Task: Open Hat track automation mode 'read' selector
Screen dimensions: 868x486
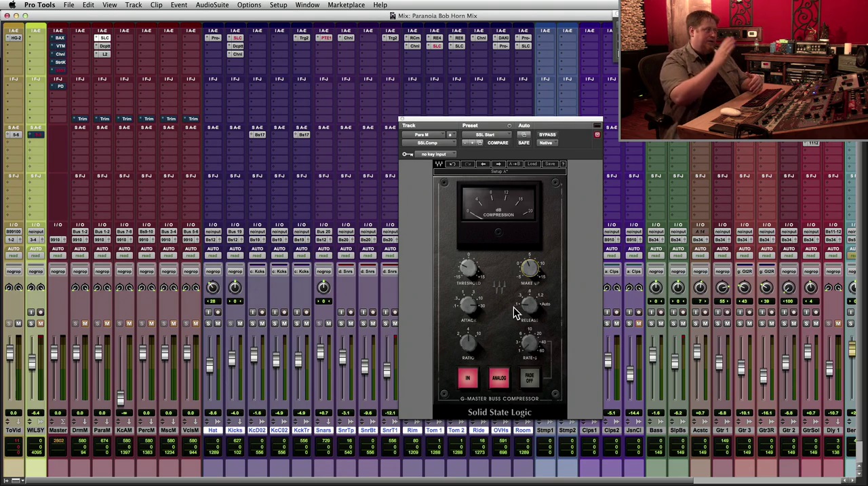Action: [x=213, y=256]
